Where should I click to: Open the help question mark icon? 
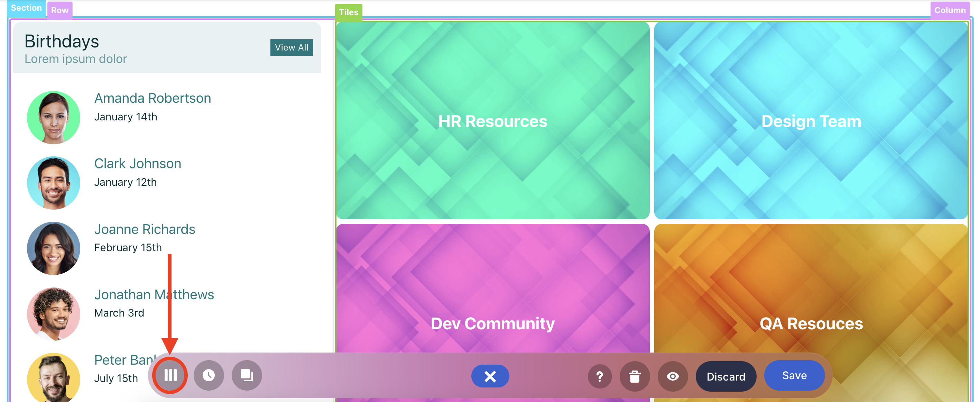coord(599,376)
